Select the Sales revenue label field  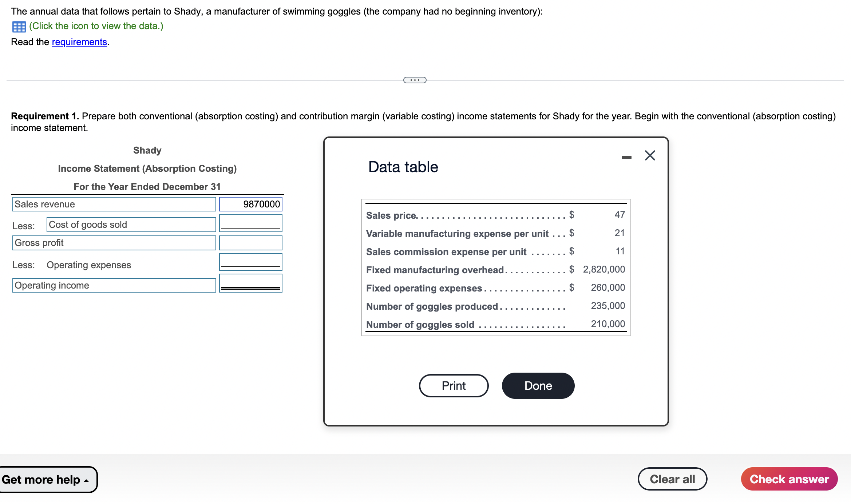[x=114, y=204]
